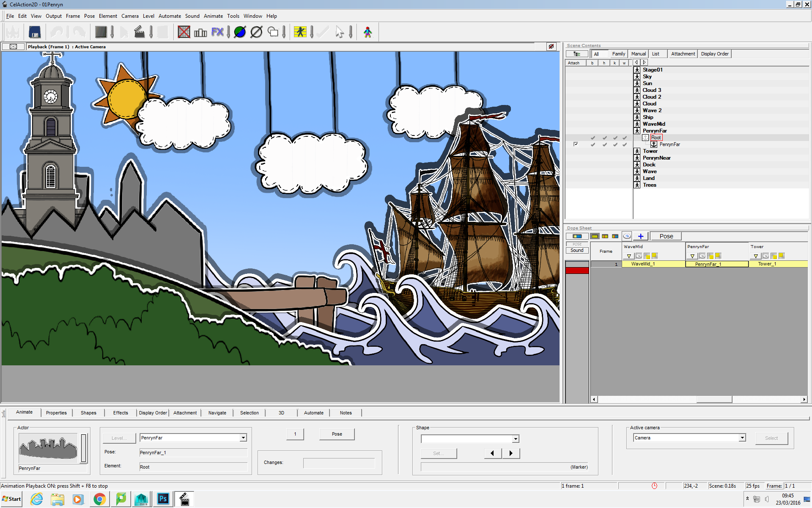Toggle the b checkmark on PenrynFar element row
The image size is (812, 508).
[593, 144]
